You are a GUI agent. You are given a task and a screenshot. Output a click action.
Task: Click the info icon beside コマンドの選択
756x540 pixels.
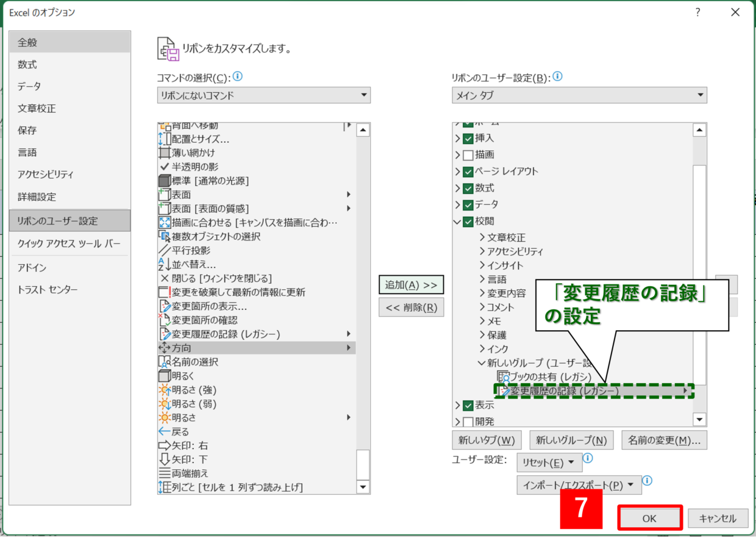[237, 77]
